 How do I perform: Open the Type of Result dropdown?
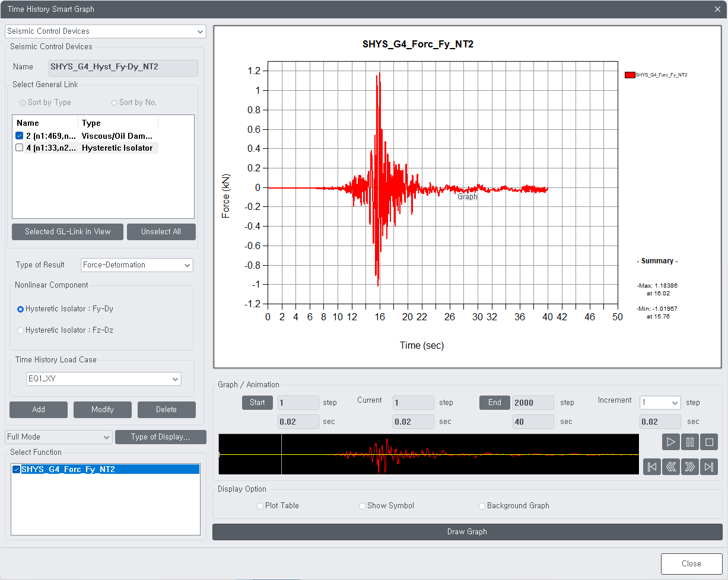point(136,265)
